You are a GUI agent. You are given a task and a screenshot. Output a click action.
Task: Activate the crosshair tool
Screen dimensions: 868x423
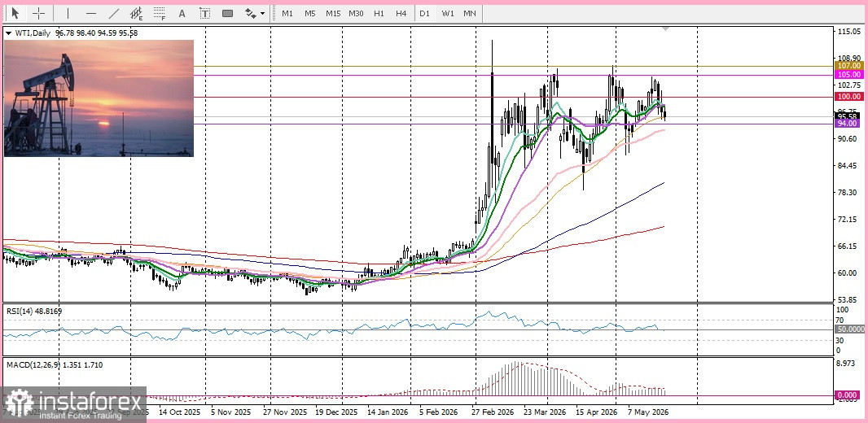pos(39,13)
